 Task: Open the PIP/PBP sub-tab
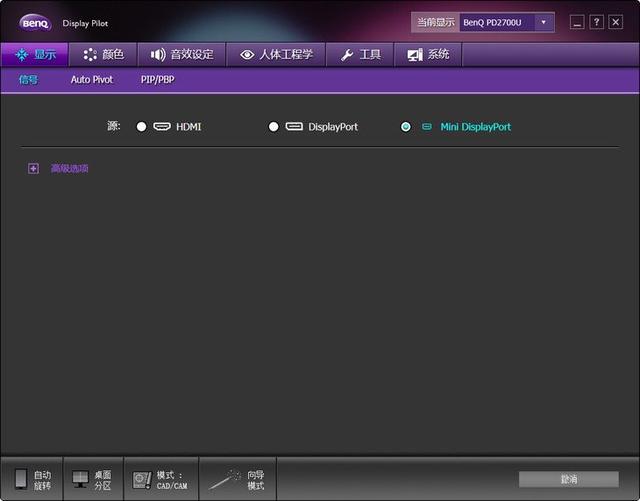(158, 80)
